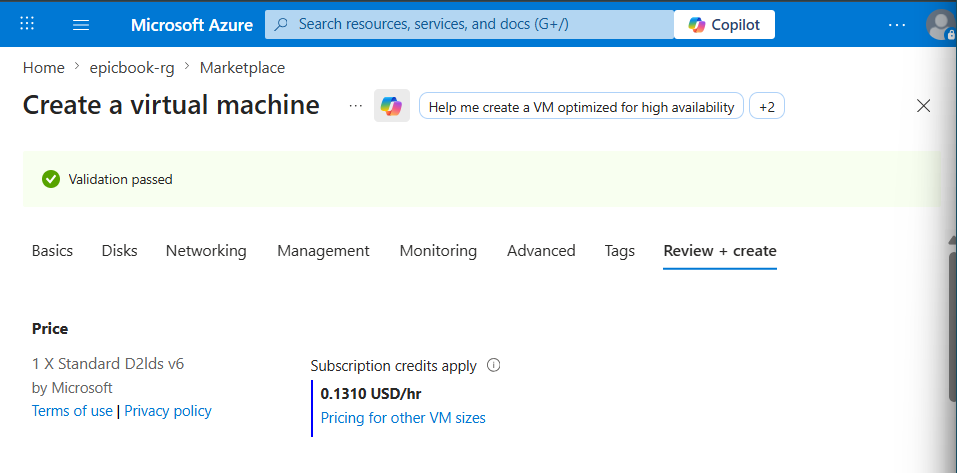
Task: Click the Create a virtual machine title
Action: tap(171, 105)
